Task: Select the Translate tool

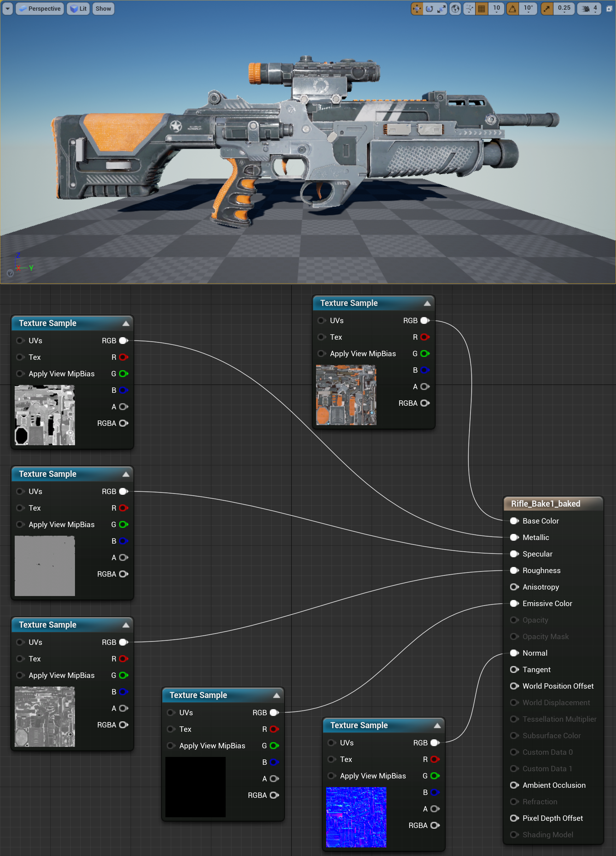Action: click(417, 8)
